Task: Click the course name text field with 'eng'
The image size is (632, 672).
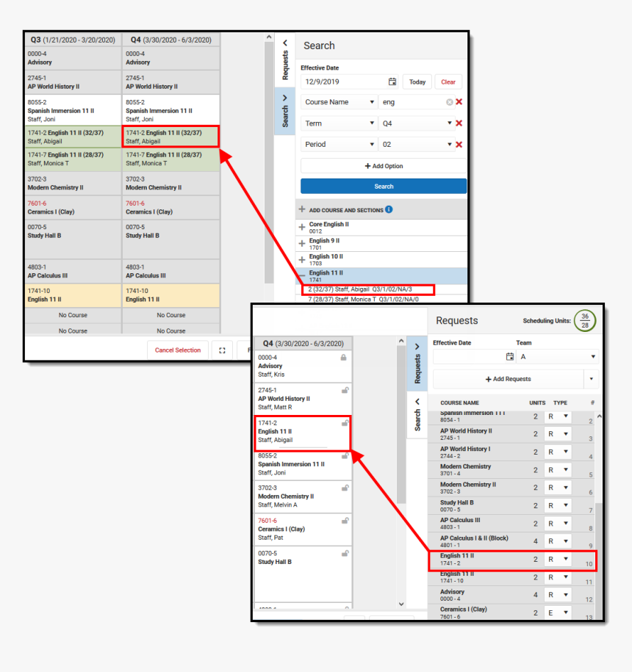Action: pos(413,102)
